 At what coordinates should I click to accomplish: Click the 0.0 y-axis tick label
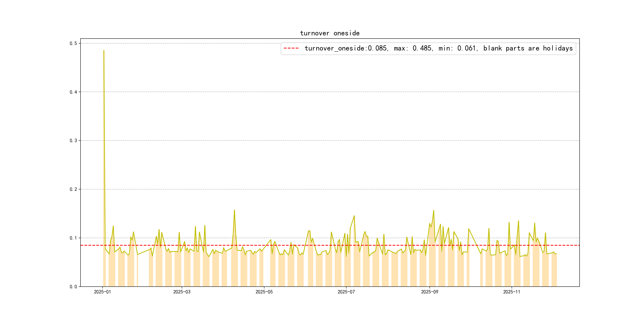click(73, 286)
